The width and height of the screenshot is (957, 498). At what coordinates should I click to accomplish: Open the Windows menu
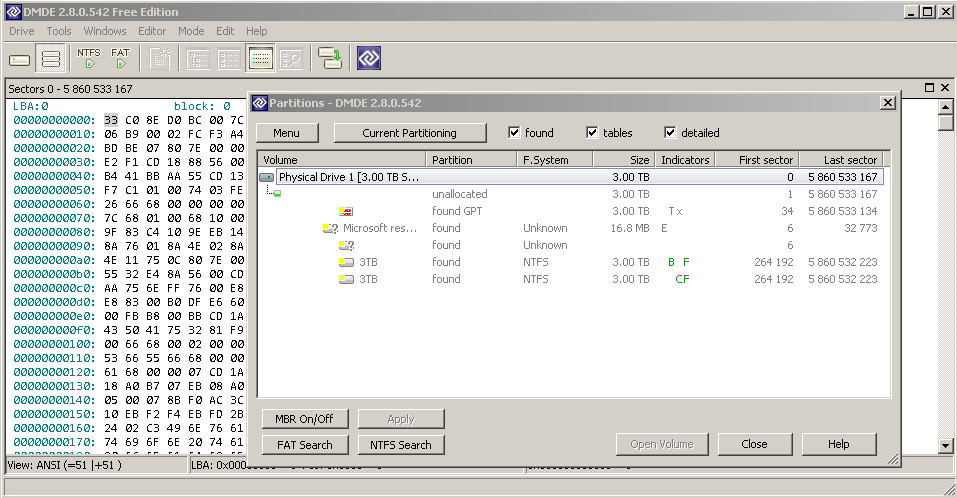(104, 31)
